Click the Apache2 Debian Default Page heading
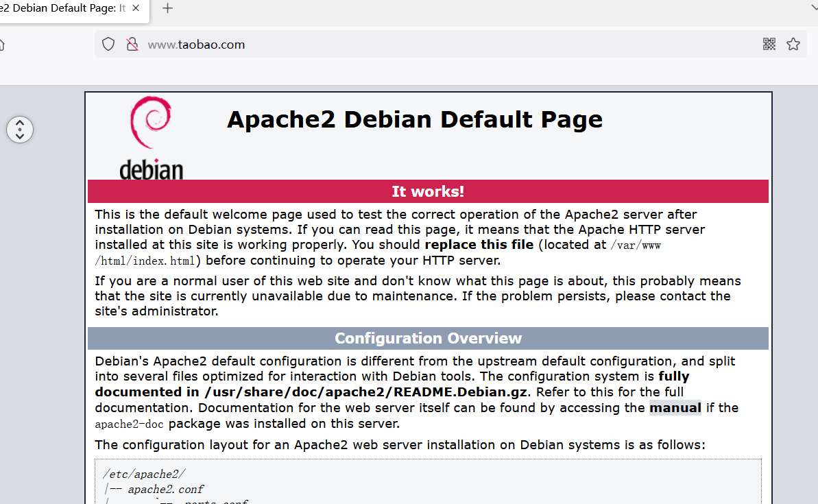Image resolution: width=818 pixels, height=504 pixels. coord(415,119)
